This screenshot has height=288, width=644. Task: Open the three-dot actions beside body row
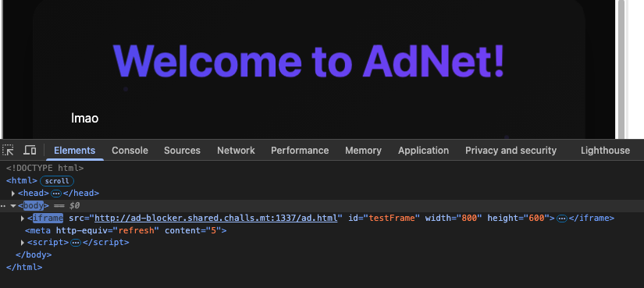[3, 205]
